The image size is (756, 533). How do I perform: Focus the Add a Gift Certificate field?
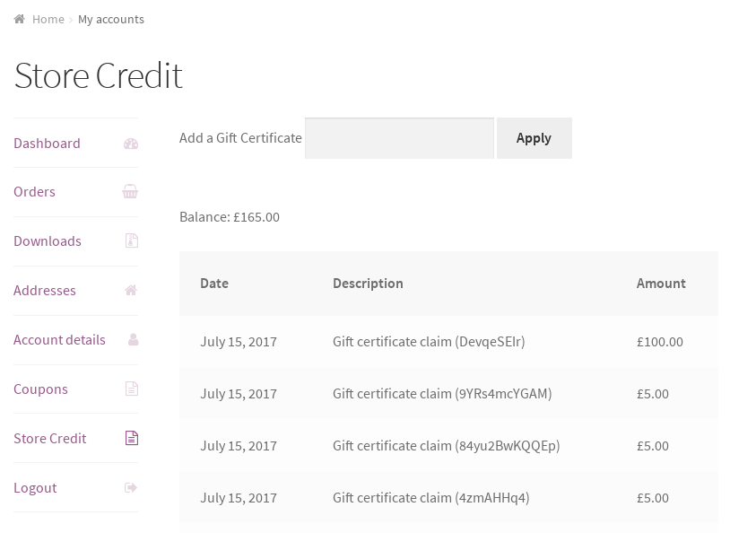[x=399, y=138]
